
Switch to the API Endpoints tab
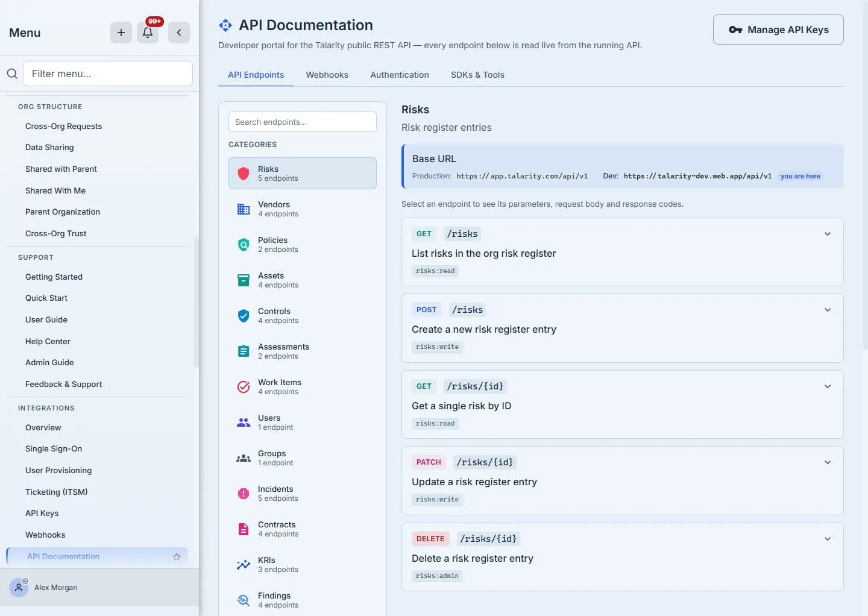click(256, 75)
